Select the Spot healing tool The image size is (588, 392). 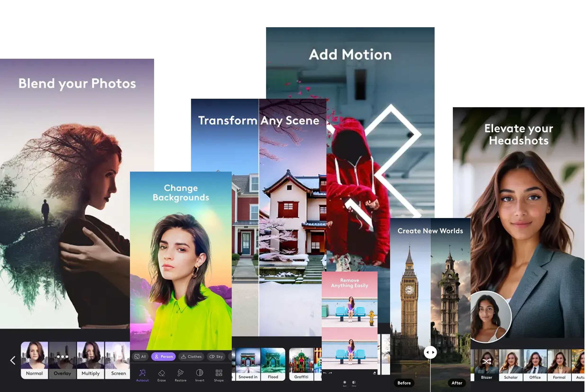click(345, 383)
